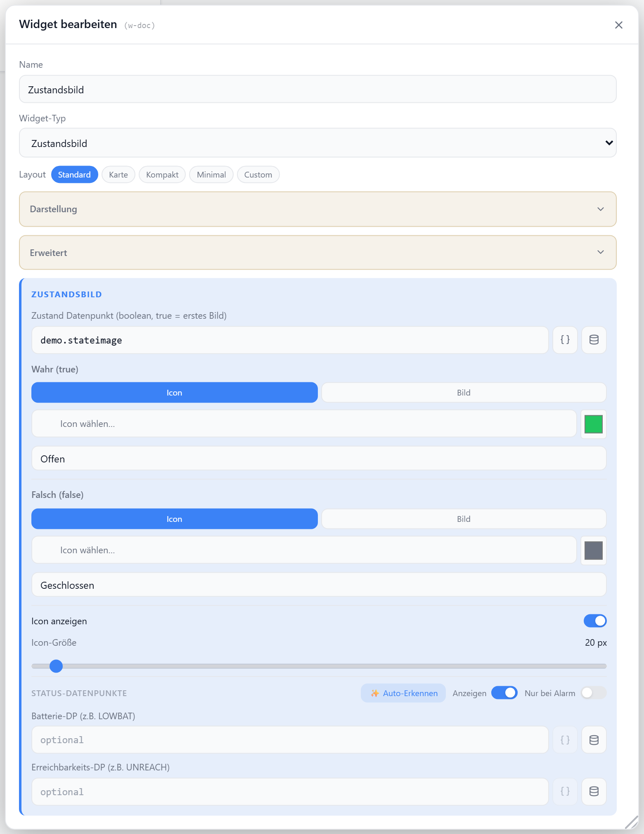Click curly braces icon next to Erreichbarkeits-DP
The height and width of the screenshot is (834, 644).
point(565,791)
